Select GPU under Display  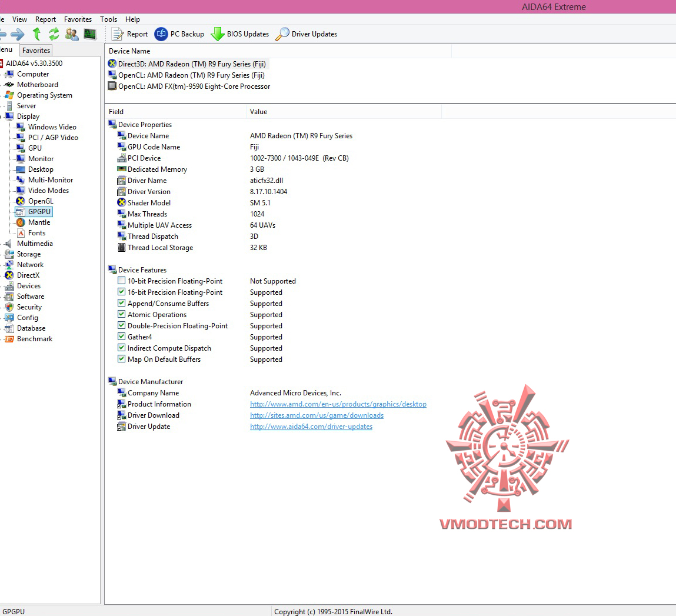tap(35, 148)
